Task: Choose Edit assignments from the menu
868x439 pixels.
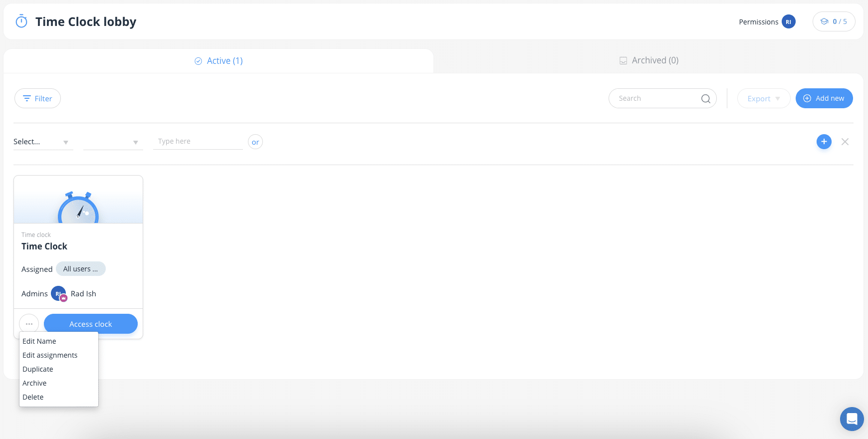Action: pyautogui.click(x=59, y=355)
